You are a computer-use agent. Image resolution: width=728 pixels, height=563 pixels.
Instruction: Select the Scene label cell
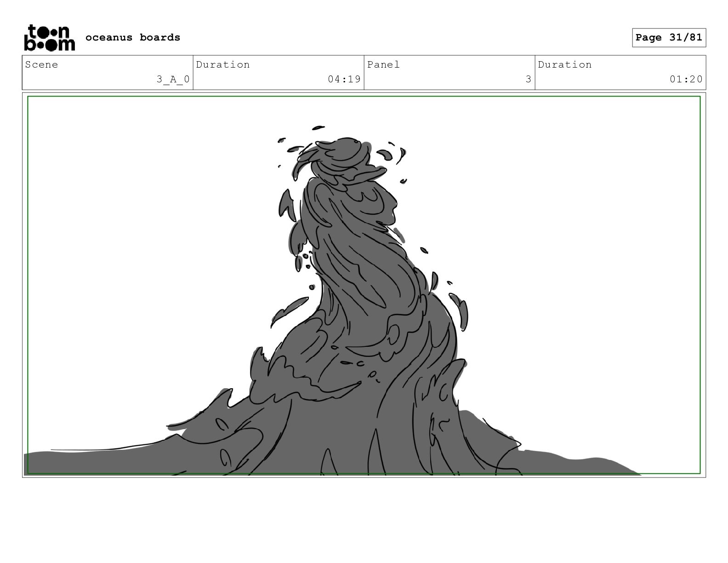(108, 73)
